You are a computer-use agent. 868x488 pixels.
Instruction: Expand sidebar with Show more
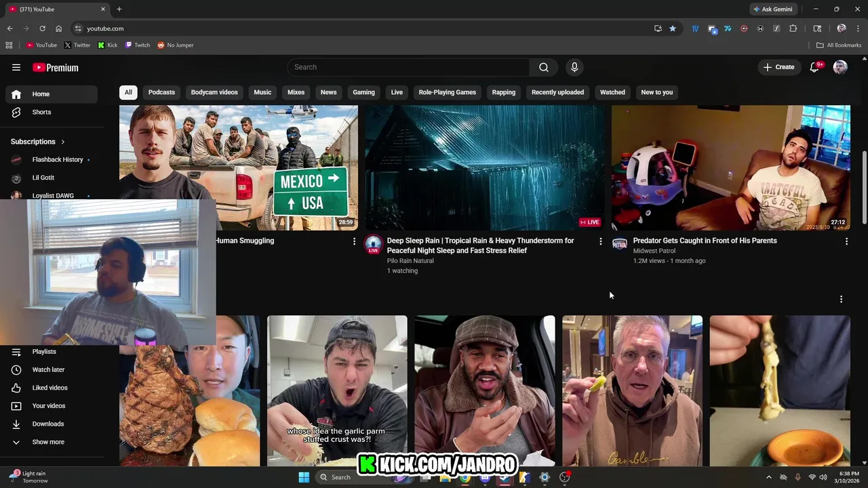tap(52, 442)
